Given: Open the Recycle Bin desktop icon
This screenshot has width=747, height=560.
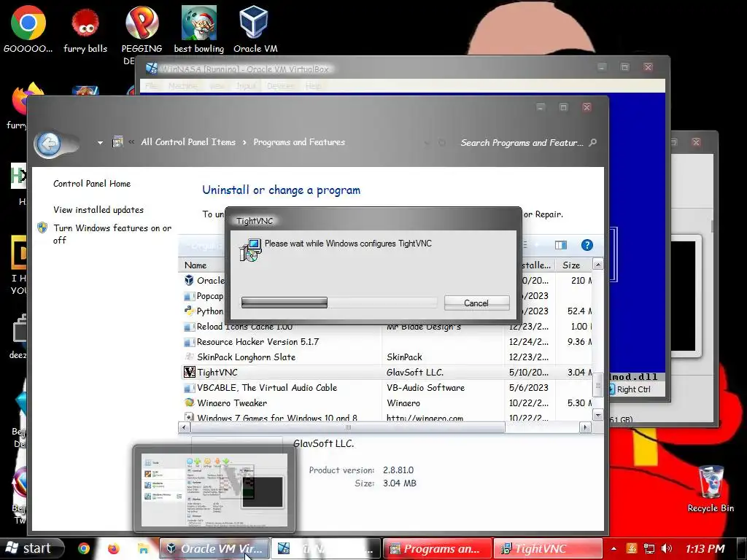Looking at the screenshot, I should pyautogui.click(x=711, y=489).
